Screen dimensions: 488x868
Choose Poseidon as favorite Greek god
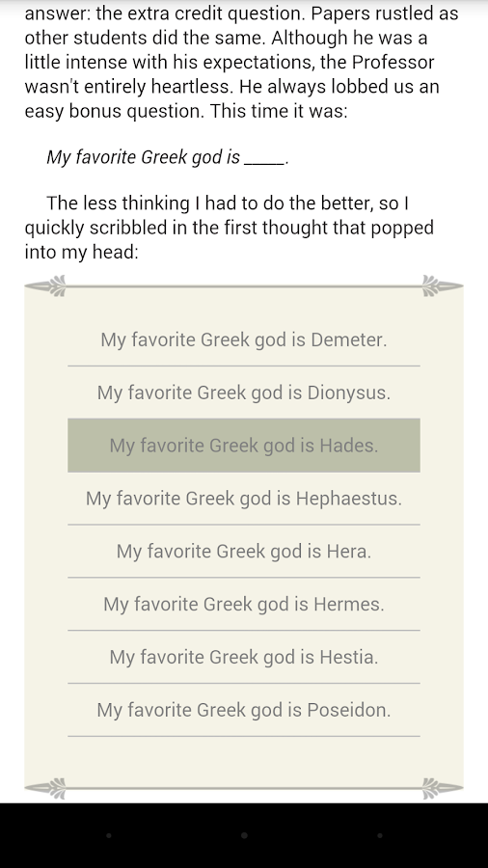(243, 710)
